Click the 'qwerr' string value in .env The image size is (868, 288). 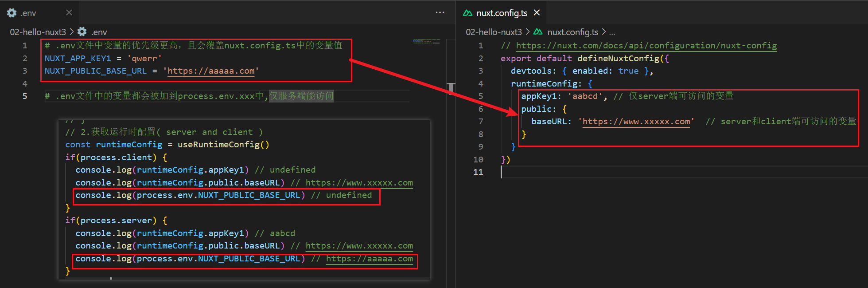coord(144,59)
